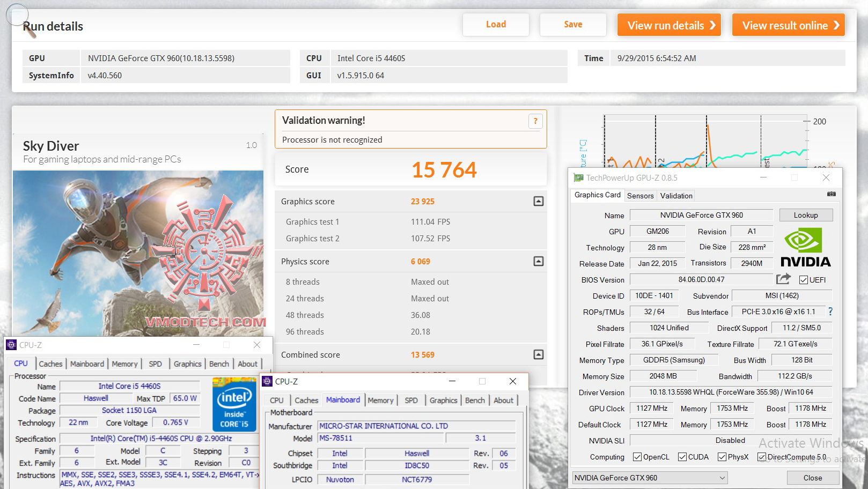Viewport: 868px width, 489px height.
Task: Open the Mainboard tab in the CPU-Z Processor window
Action: (87, 364)
